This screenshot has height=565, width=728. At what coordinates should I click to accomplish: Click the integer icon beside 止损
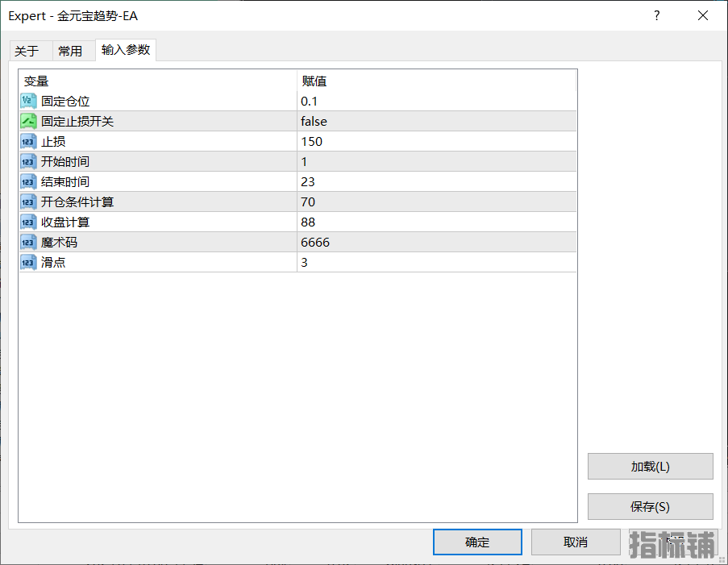tap(28, 141)
